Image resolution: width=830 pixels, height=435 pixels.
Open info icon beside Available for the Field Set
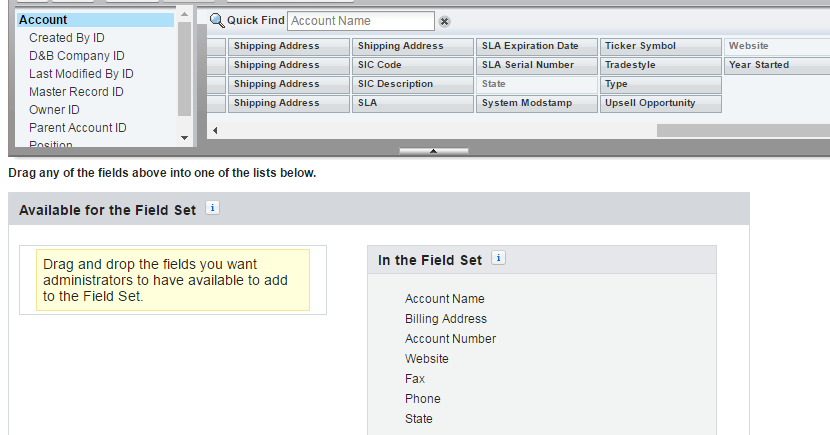(x=212, y=208)
